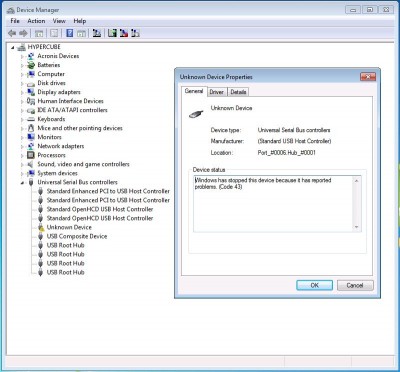The height and width of the screenshot is (372, 400).
Task: Click Scan for hardware changes toolbar icon
Action: [97, 33]
